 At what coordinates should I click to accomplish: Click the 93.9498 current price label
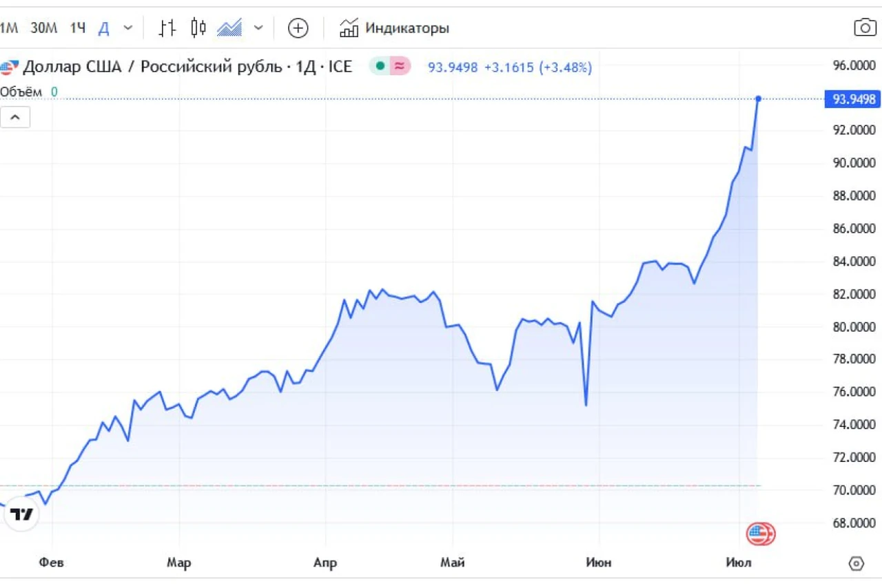pos(854,99)
